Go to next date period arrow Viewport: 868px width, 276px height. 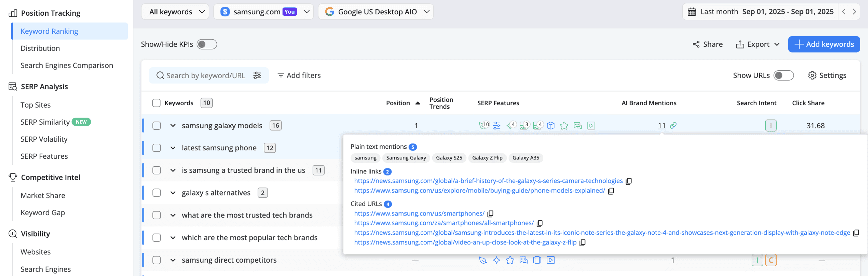[854, 12]
